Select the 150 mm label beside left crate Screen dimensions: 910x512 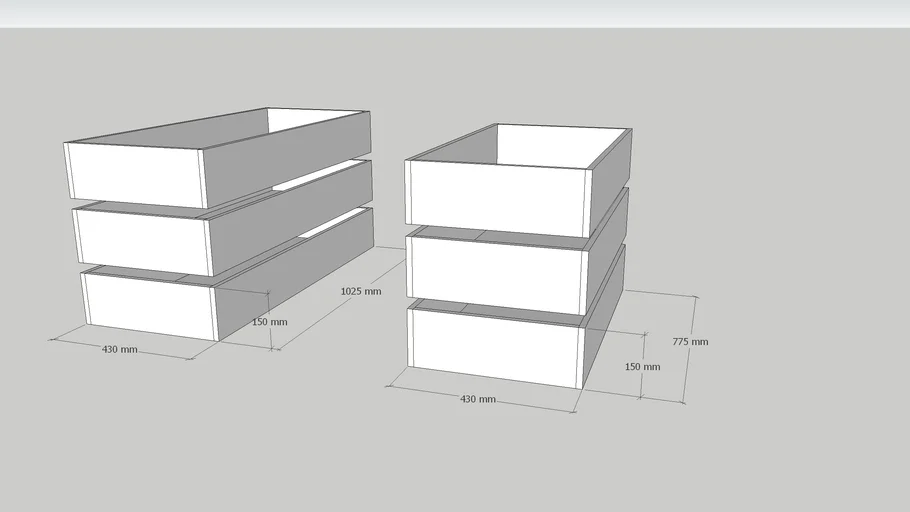269,322
